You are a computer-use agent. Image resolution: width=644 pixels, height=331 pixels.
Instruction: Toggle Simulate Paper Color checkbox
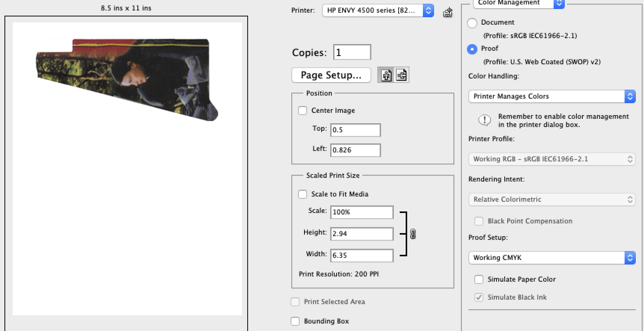pos(479,279)
